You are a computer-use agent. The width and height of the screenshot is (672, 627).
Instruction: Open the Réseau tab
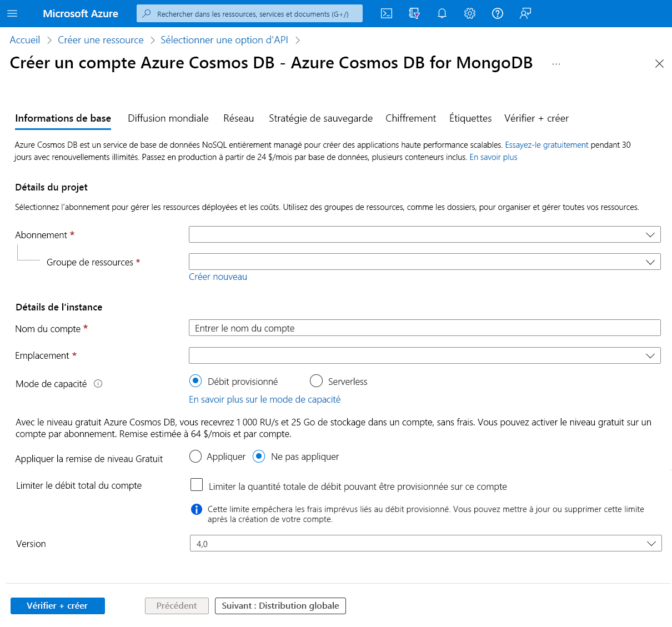[239, 118]
